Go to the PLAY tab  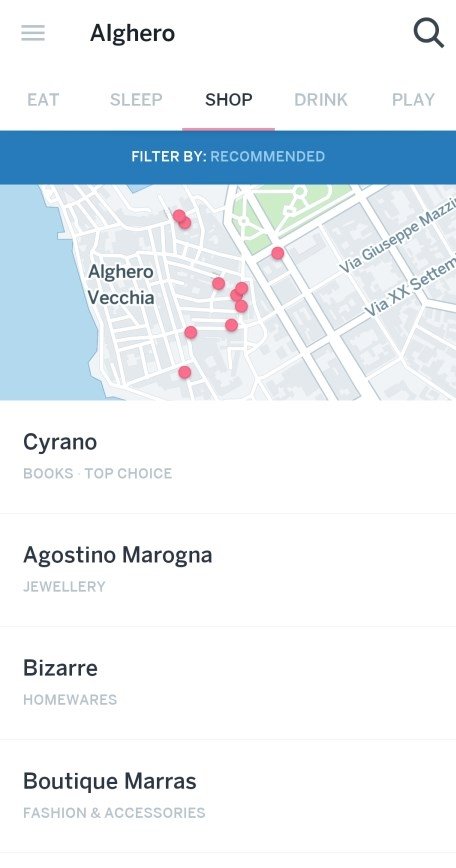(413, 100)
